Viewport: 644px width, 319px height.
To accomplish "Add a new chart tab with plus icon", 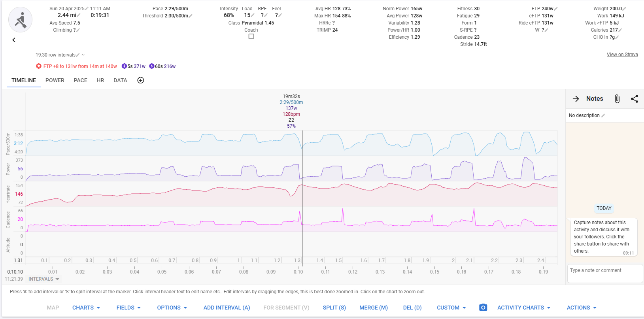I will (140, 80).
